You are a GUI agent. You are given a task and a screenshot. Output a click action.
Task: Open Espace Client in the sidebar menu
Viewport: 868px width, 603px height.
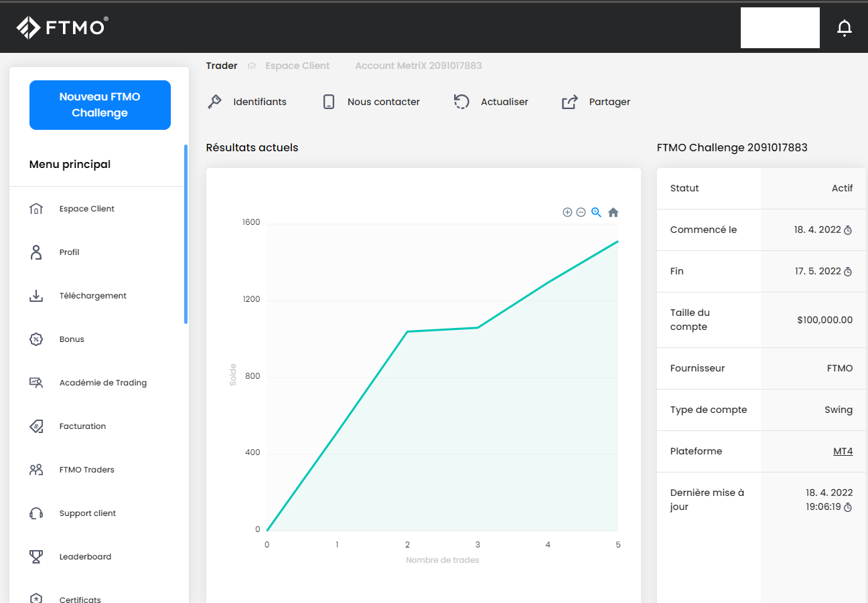pos(86,209)
